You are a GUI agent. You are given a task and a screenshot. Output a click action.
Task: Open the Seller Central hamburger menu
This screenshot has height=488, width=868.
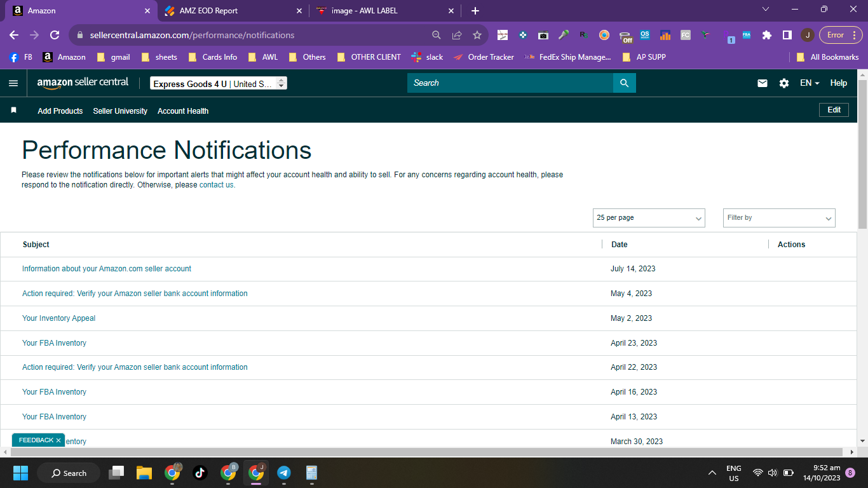point(13,83)
